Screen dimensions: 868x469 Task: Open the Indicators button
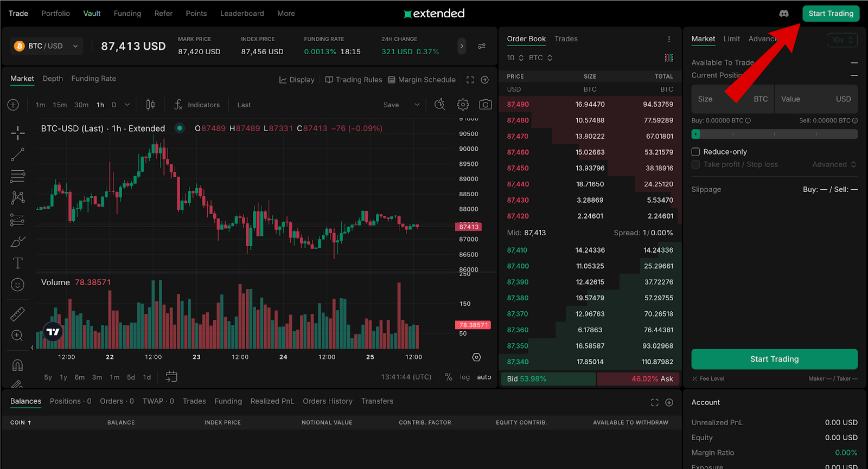pos(197,105)
